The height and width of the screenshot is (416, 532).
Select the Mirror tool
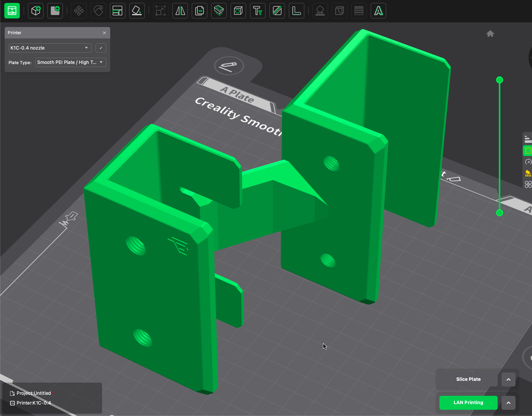pyautogui.click(x=180, y=11)
